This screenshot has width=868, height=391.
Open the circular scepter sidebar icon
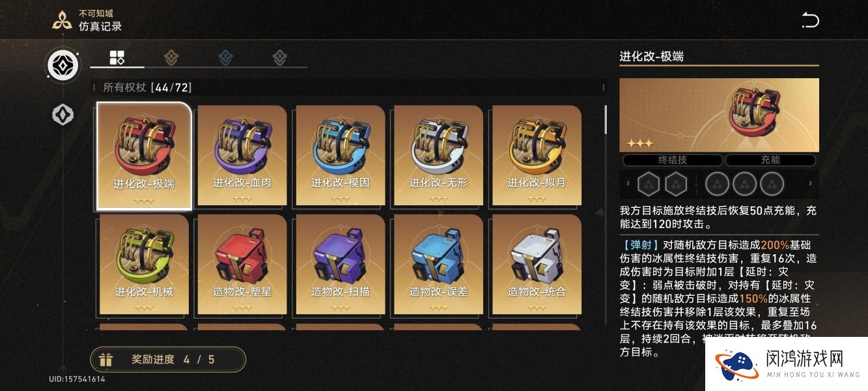pos(63,65)
